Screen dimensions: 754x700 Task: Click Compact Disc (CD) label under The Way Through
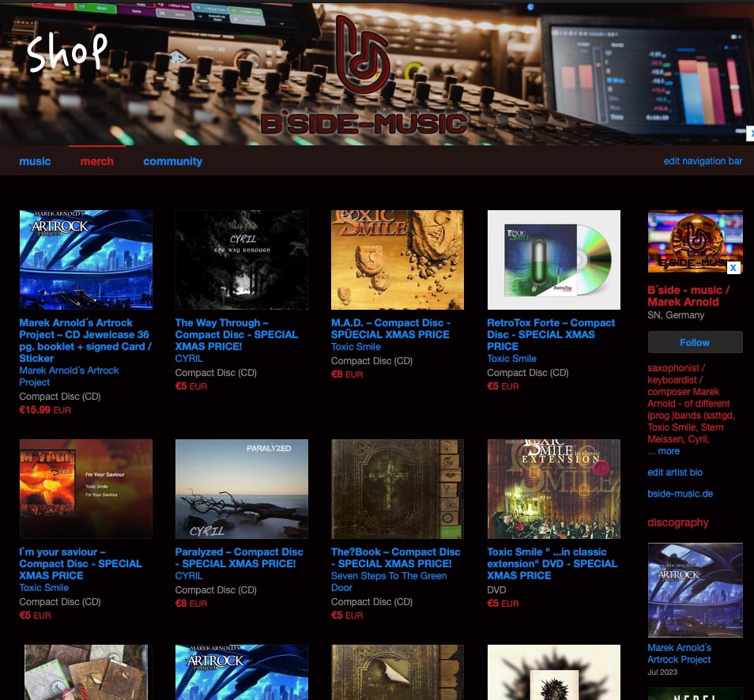tap(216, 373)
